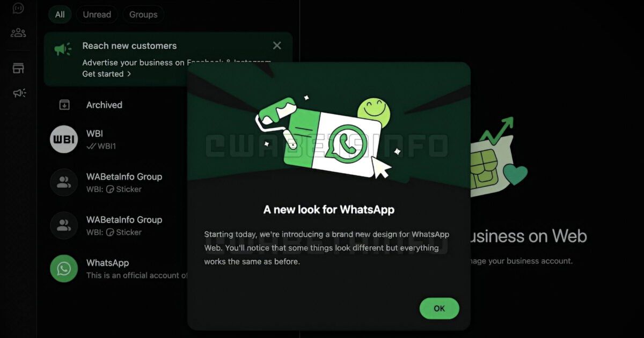
Task: Click the Get started link
Action: pos(103,74)
